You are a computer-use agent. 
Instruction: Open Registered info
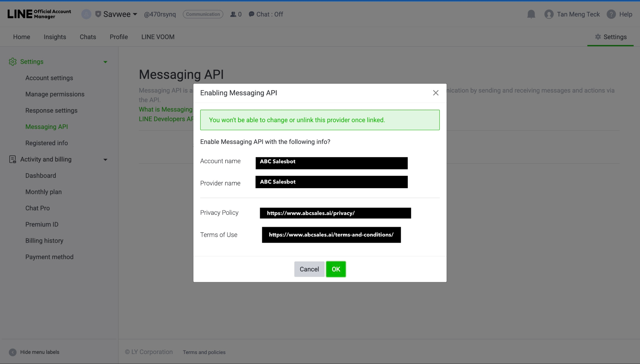46,143
